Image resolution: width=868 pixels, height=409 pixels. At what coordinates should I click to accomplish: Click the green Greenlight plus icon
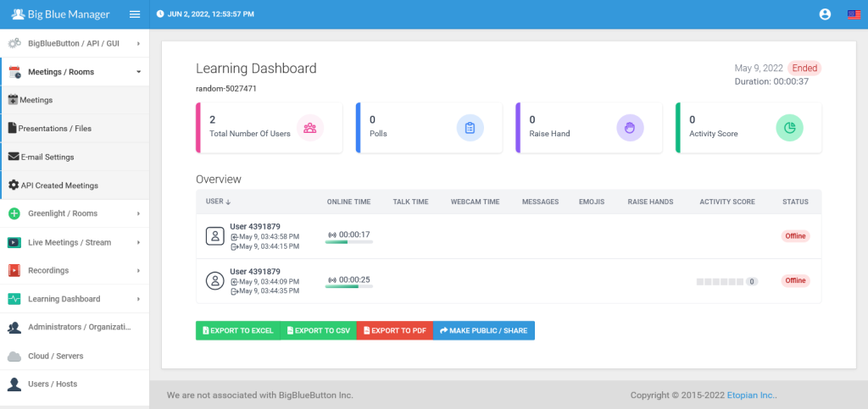pos(15,214)
